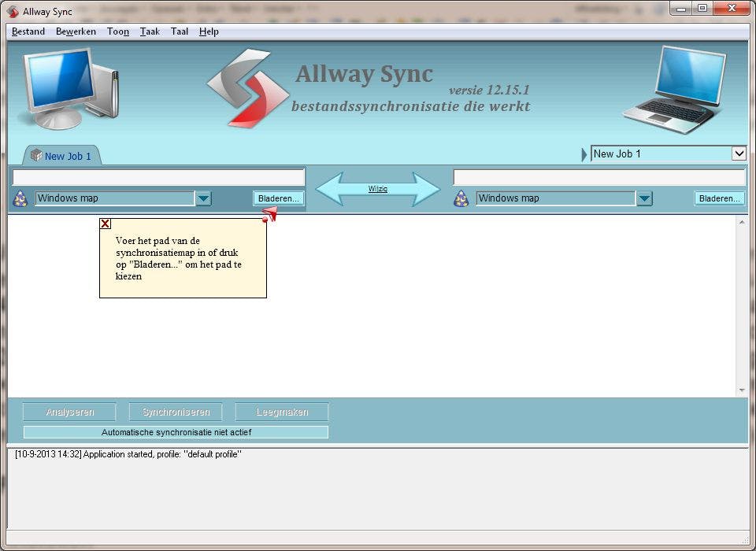756x551 pixels.
Task: Click the folder icon on the New Job 1 tab
Action: point(35,156)
